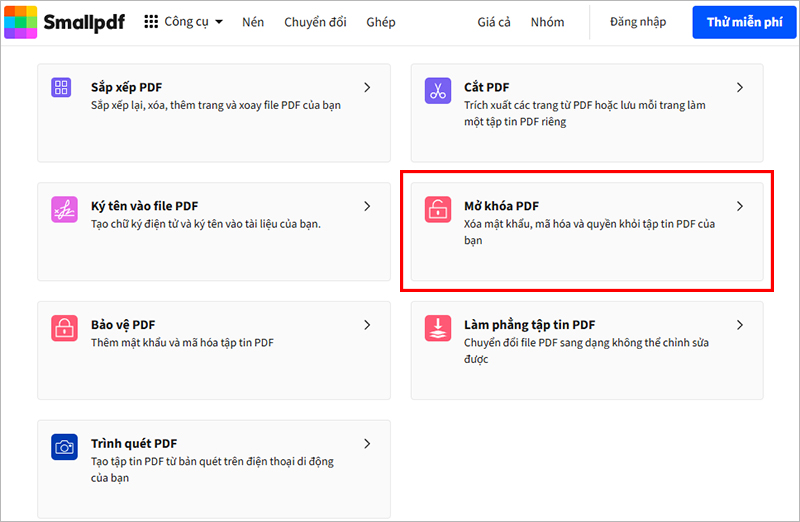The width and height of the screenshot is (800, 522).
Task: Expand the Công cụ dropdown arrow
Action: [x=219, y=22]
